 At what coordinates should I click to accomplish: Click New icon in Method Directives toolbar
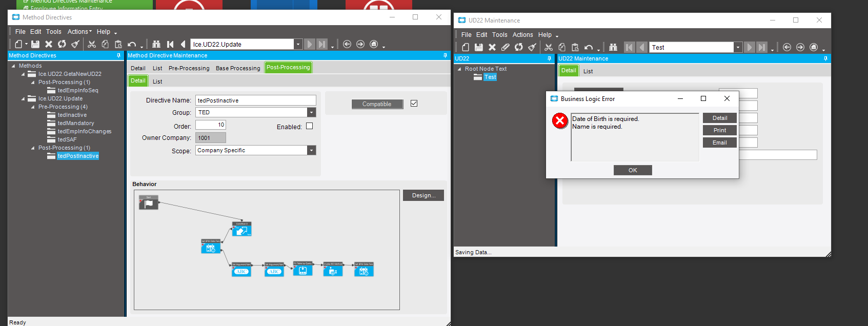(x=18, y=44)
